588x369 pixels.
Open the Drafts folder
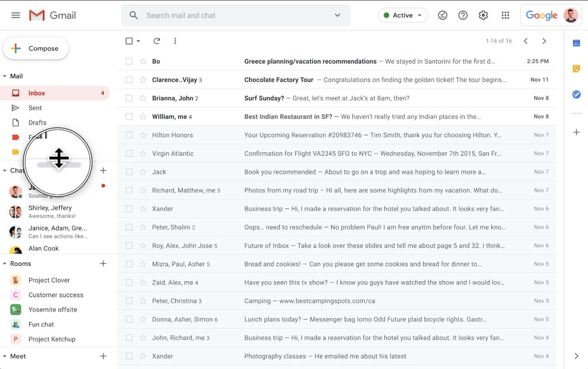37,122
